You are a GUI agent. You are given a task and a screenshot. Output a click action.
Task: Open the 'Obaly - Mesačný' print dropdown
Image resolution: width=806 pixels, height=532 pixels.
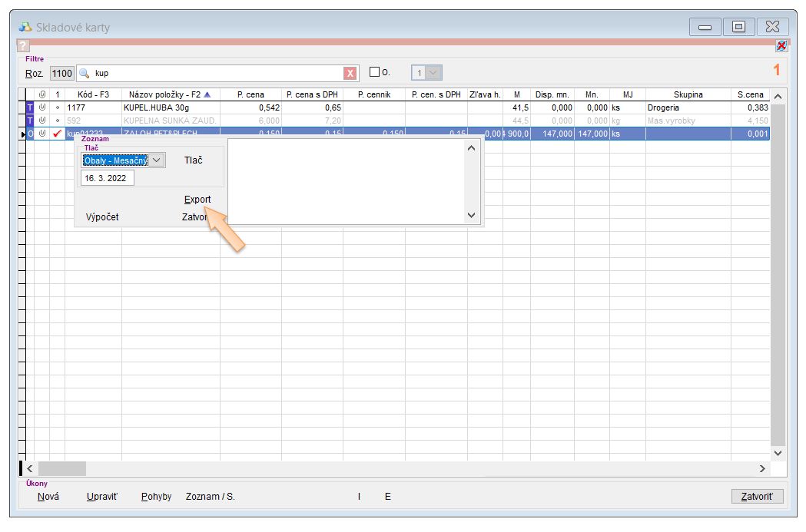(156, 160)
